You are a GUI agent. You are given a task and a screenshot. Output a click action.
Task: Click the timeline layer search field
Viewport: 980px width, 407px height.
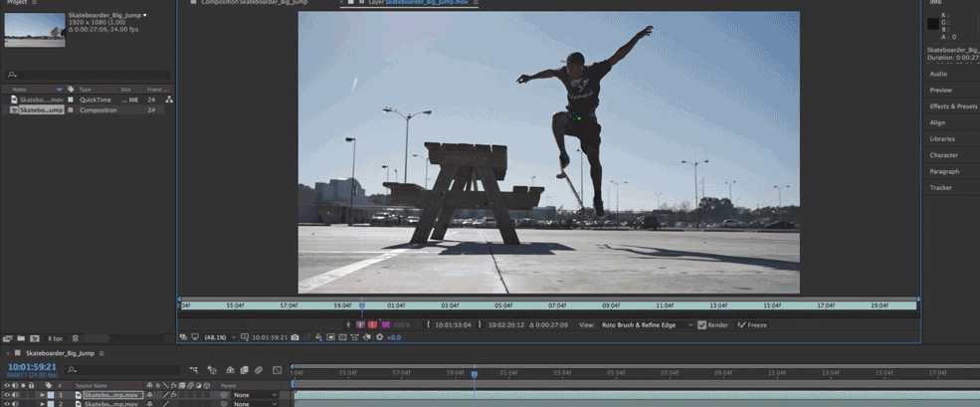point(122,370)
